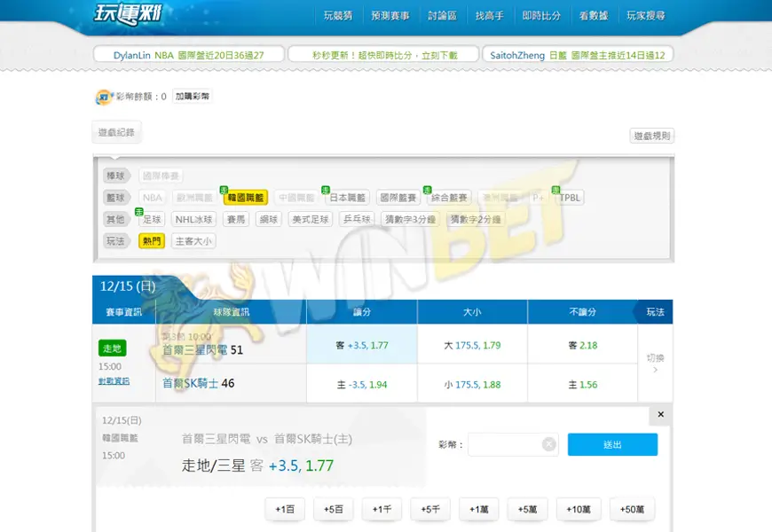
Task: Select the 猜數字2分鐘 game filter
Action: pyautogui.click(x=476, y=219)
